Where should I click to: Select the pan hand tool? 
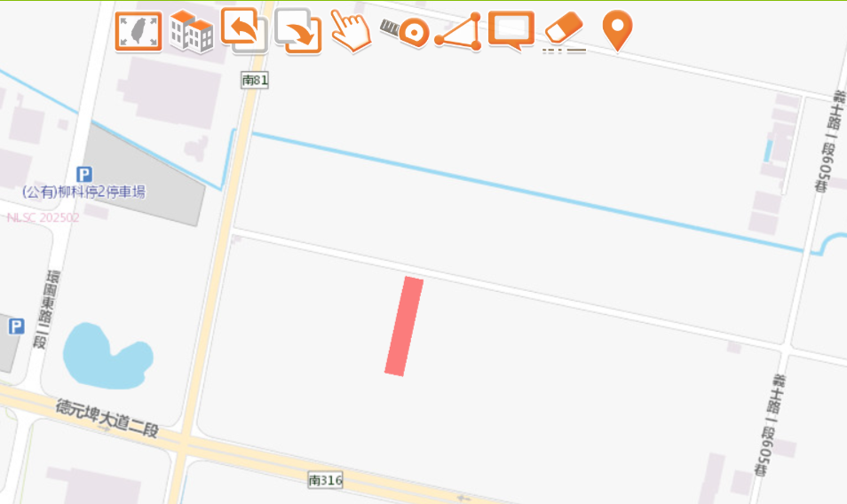click(351, 31)
